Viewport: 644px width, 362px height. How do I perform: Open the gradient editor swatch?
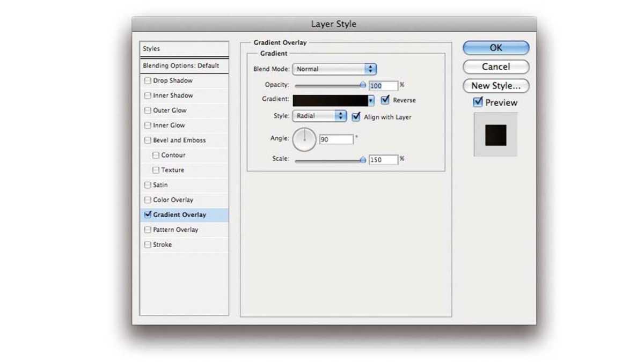pyautogui.click(x=330, y=100)
